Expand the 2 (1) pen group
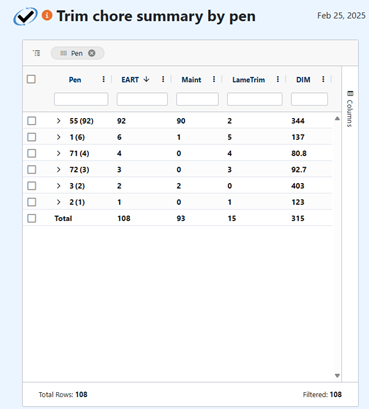Image resolution: width=369 pixels, height=409 pixels. 59,202
